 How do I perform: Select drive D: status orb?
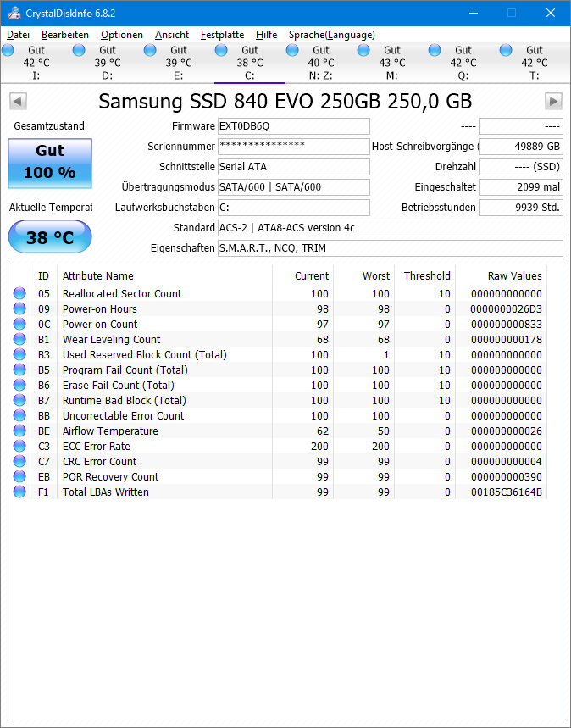79,50
